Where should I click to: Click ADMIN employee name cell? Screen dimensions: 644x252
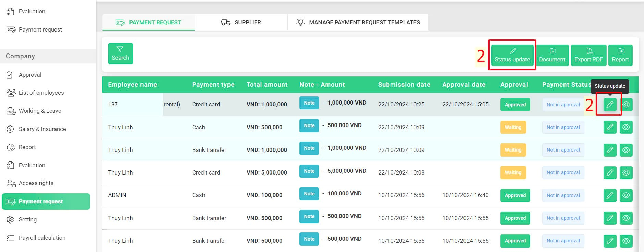pyautogui.click(x=117, y=195)
